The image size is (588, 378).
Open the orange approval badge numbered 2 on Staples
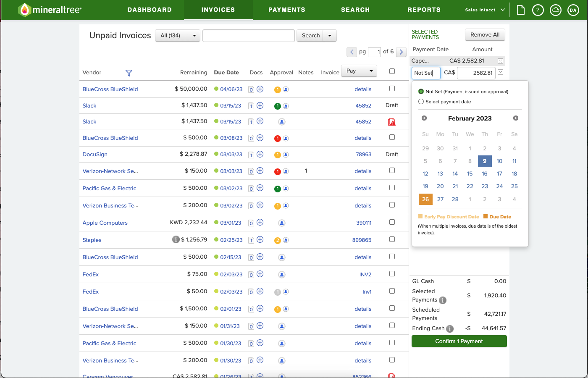point(277,241)
